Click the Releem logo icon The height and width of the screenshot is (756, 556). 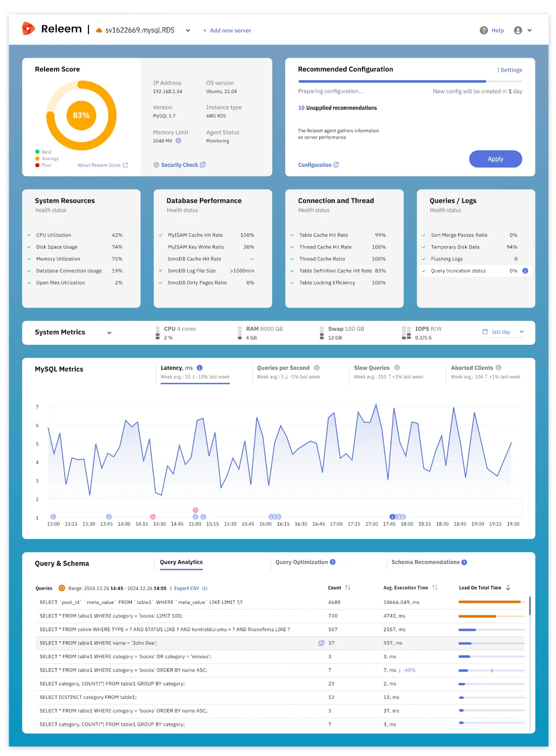coord(28,29)
